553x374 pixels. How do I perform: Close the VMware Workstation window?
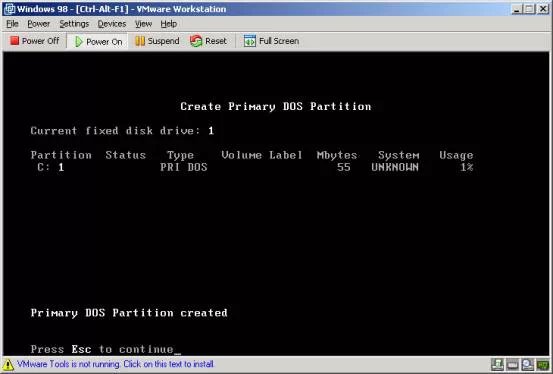pyautogui.click(x=543, y=9)
